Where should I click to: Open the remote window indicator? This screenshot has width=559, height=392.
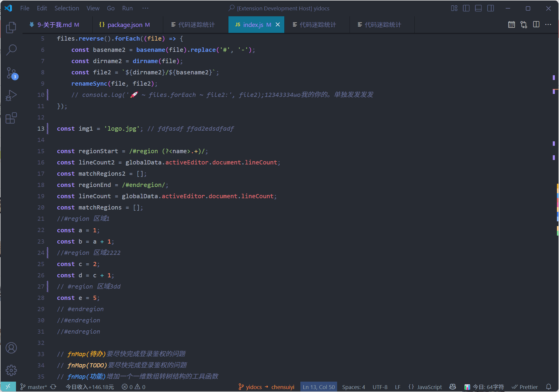point(8,387)
